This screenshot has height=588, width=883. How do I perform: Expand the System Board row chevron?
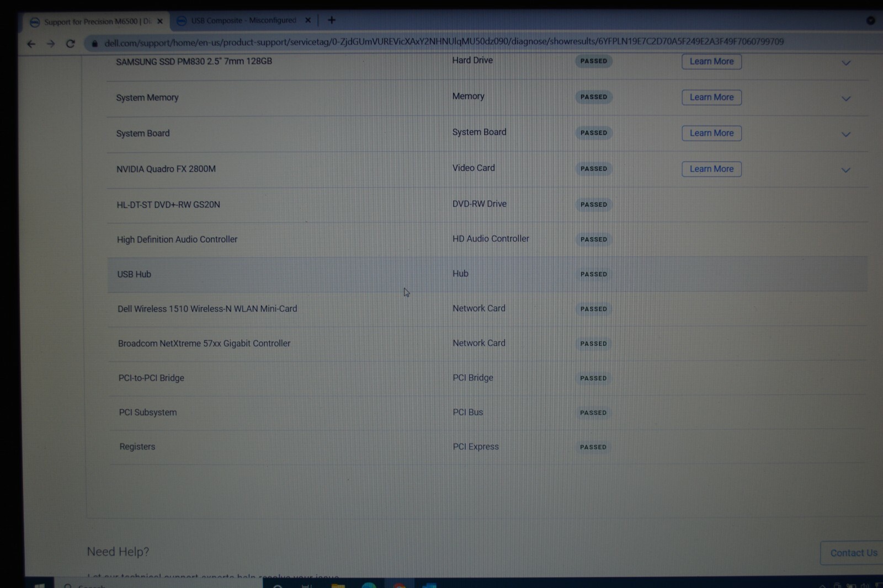(x=845, y=135)
